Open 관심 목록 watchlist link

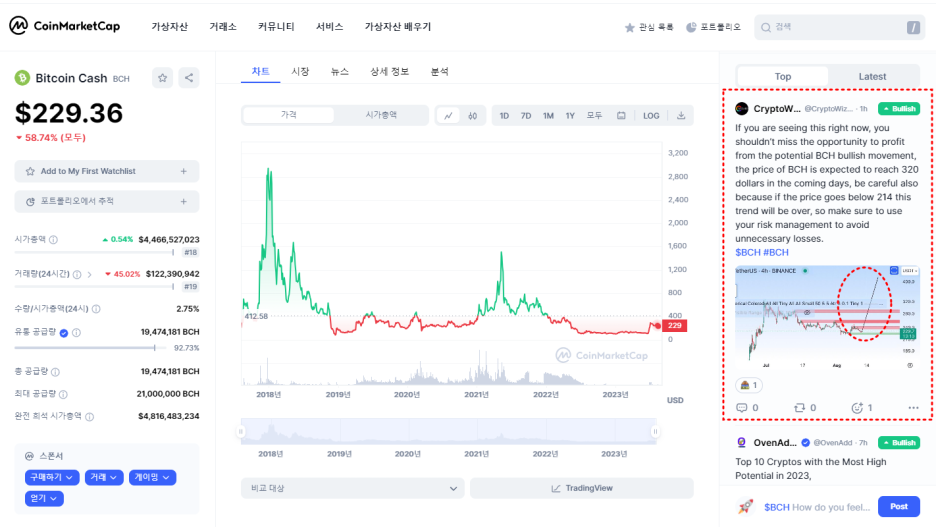(649, 27)
